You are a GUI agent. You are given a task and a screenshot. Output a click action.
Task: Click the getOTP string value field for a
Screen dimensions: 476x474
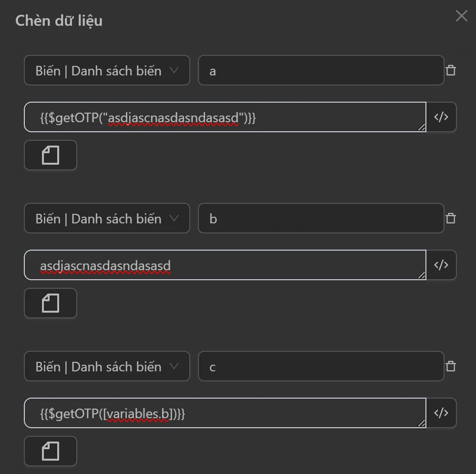tap(224, 117)
